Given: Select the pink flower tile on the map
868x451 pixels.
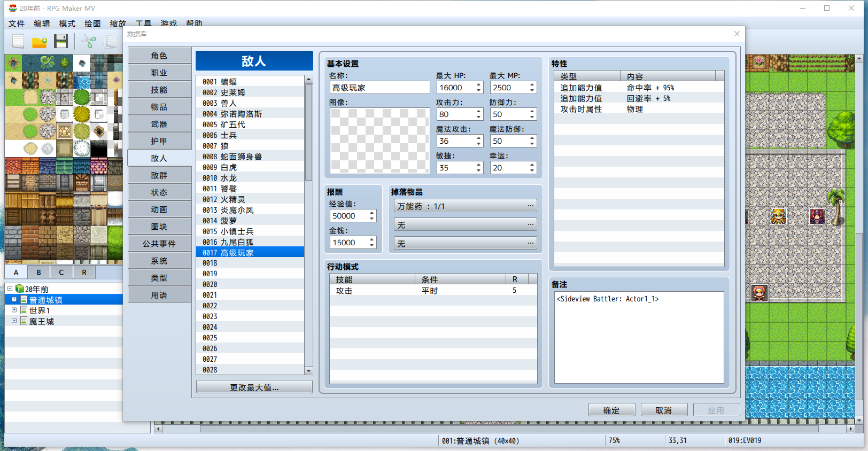Looking at the screenshot, I should (x=759, y=62).
